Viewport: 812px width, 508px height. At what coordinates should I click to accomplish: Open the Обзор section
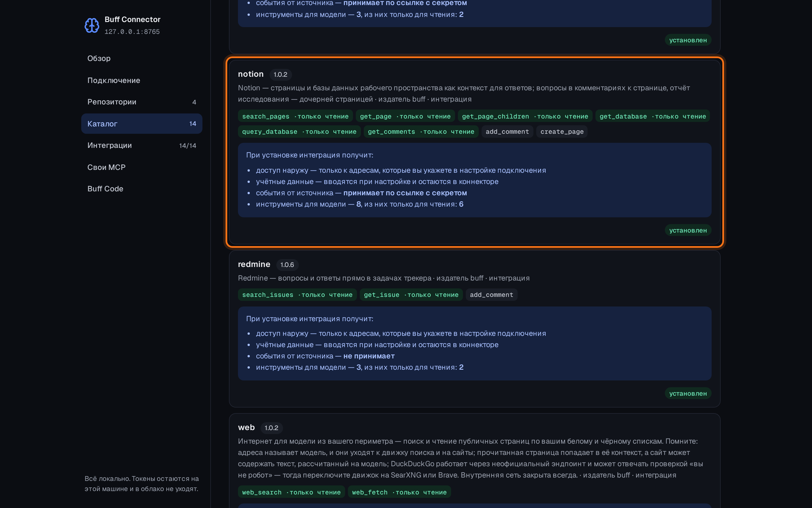(x=142, y=58)
